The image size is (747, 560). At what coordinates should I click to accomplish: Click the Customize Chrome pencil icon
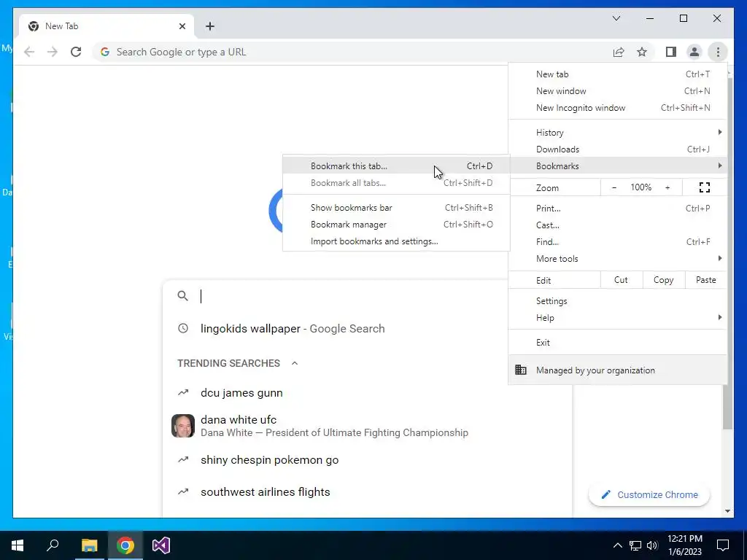[605, 495]
